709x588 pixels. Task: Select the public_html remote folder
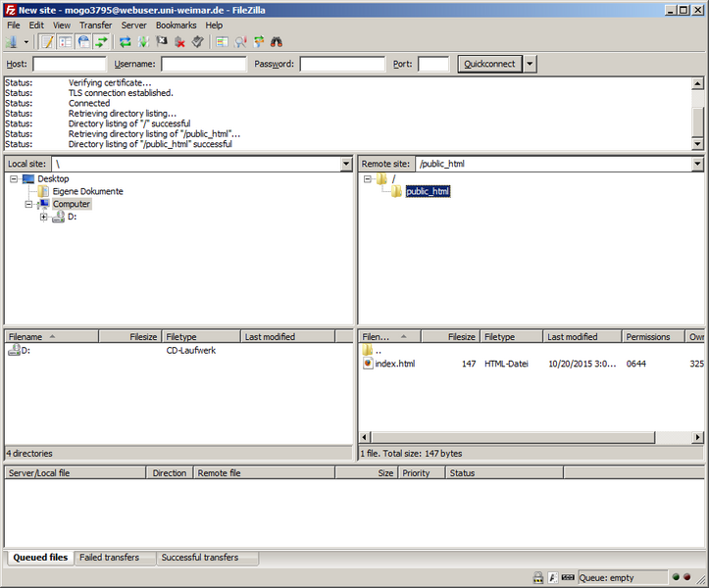point(428,192)
